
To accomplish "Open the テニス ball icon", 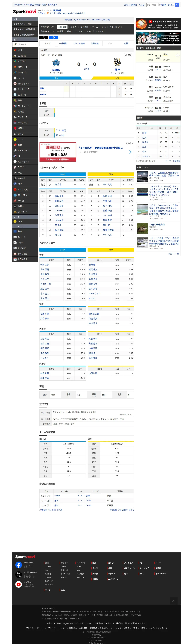I will coord(15,139).
